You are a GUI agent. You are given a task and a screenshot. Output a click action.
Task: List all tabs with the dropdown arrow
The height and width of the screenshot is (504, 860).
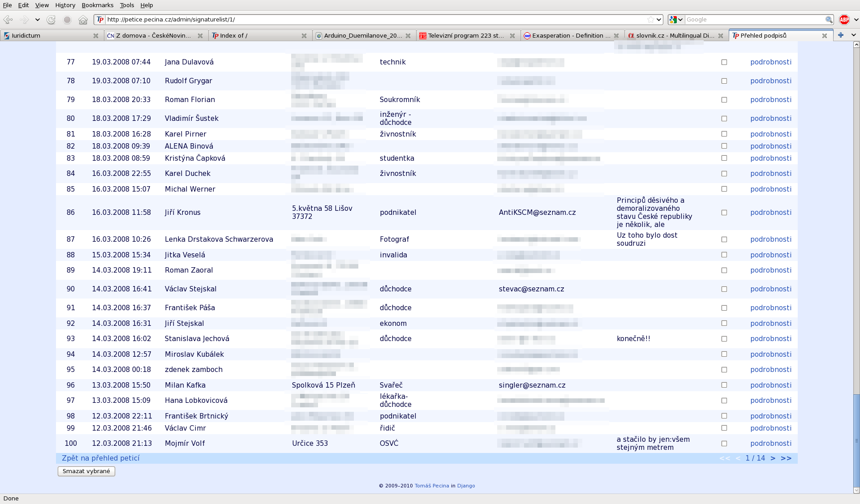(x=853, y=35)
